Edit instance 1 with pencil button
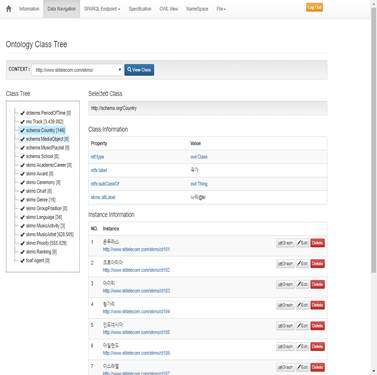This screenshot has width=377, height=375. (302, 243)
